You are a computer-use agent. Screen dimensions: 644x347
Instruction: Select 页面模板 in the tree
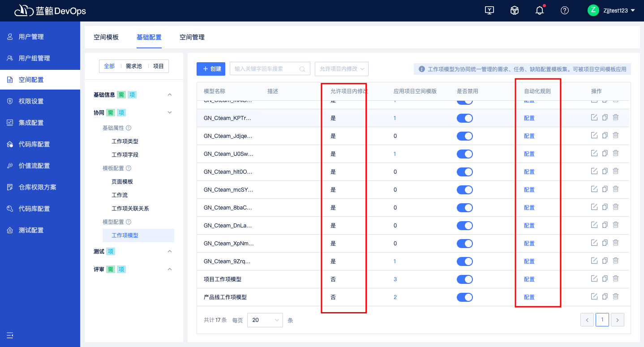click(122, 182)
